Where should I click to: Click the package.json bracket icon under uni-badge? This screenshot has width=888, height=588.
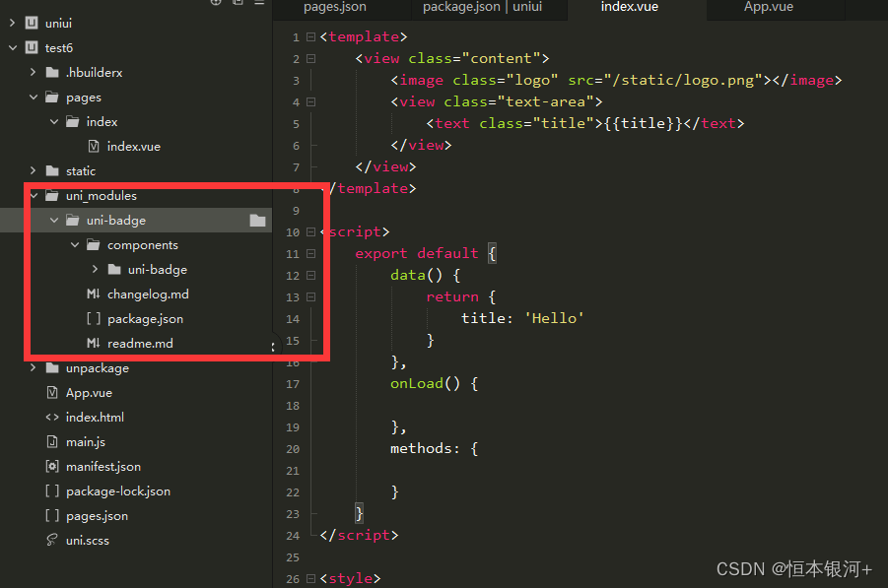[x=94, y=318]
